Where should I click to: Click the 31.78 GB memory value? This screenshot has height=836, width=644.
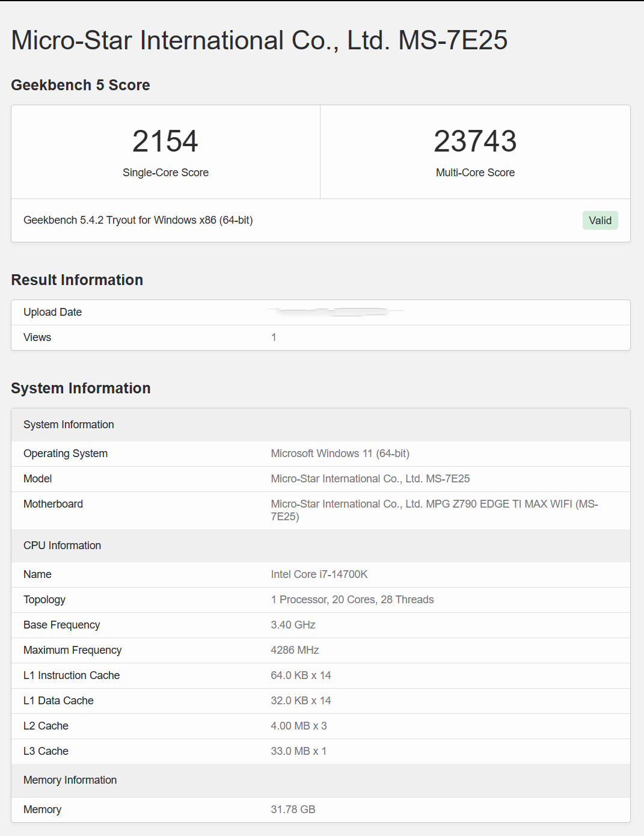pyautogui.click(x=293, y=810)
